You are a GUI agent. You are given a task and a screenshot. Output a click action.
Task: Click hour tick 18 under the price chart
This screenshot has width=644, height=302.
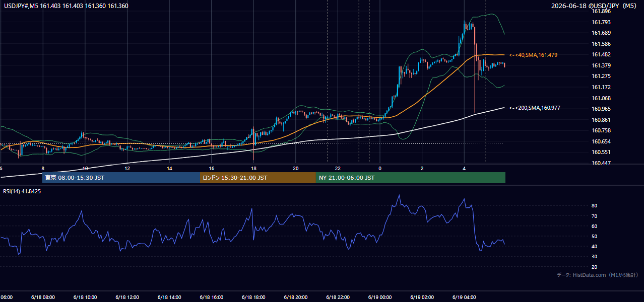253,169
